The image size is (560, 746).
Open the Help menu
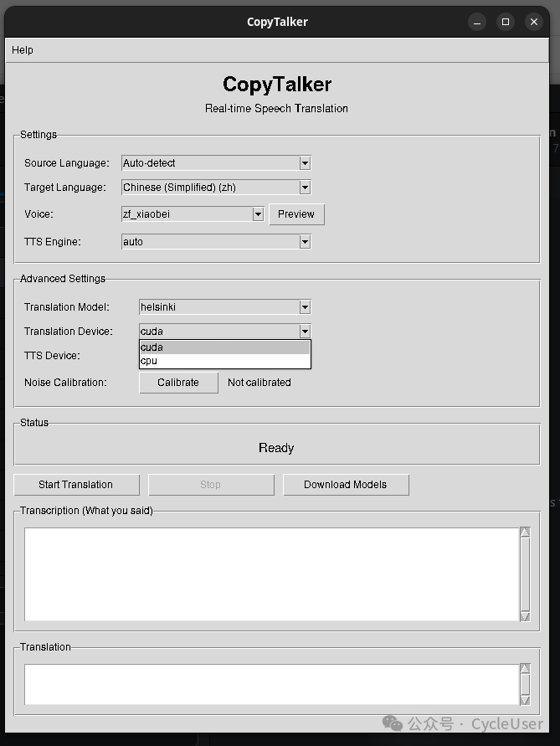tap(23, 50)
